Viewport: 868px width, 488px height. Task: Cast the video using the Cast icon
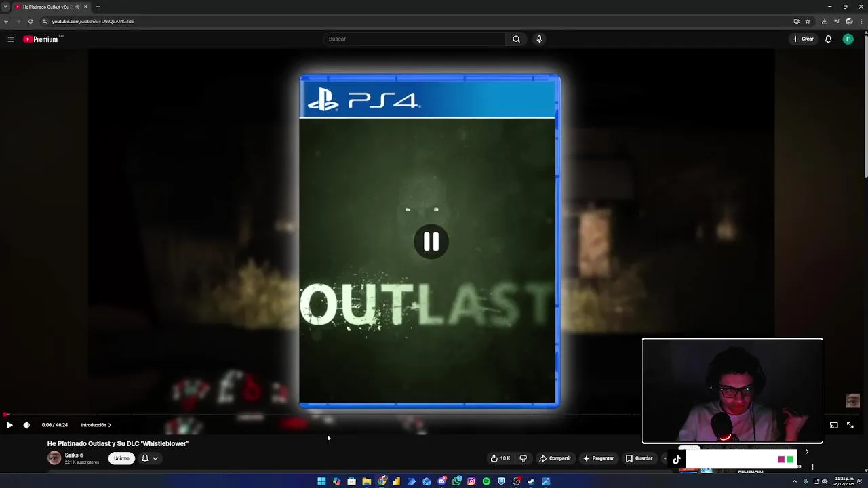click(833, 425)
